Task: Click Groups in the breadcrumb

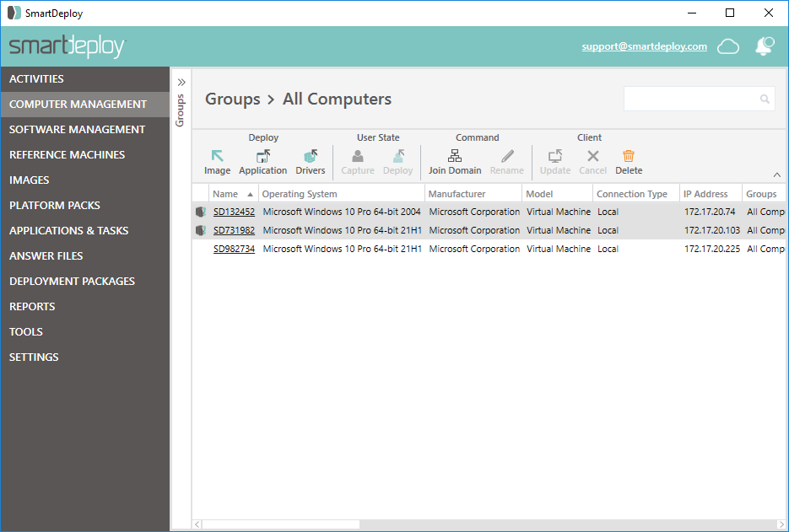Action: point(232,99)
